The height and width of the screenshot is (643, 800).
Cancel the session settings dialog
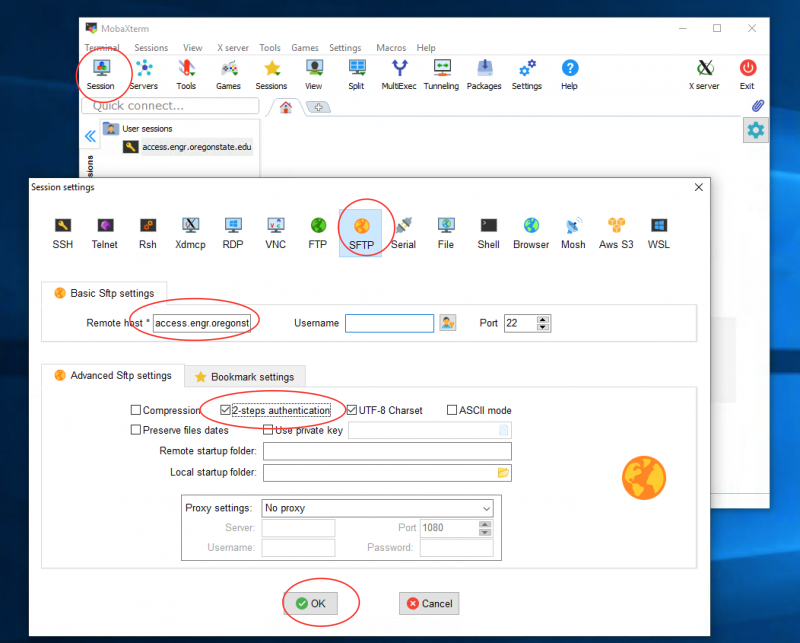click(x=429, y=603)
